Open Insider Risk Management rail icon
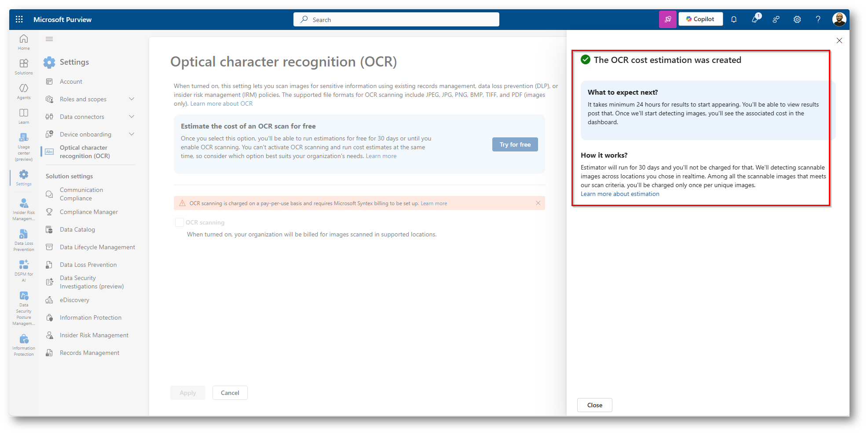 (x=24, y=209)
